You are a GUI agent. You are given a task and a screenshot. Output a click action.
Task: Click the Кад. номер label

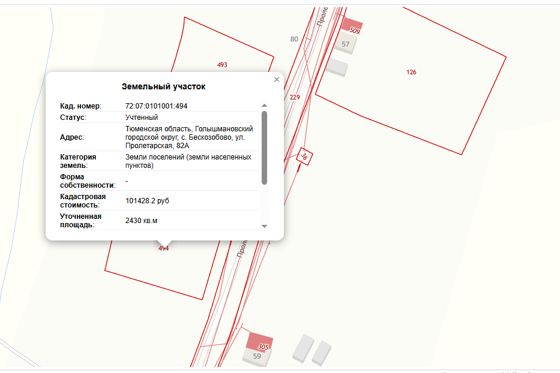pyautogui.click(x=80, y=106)
